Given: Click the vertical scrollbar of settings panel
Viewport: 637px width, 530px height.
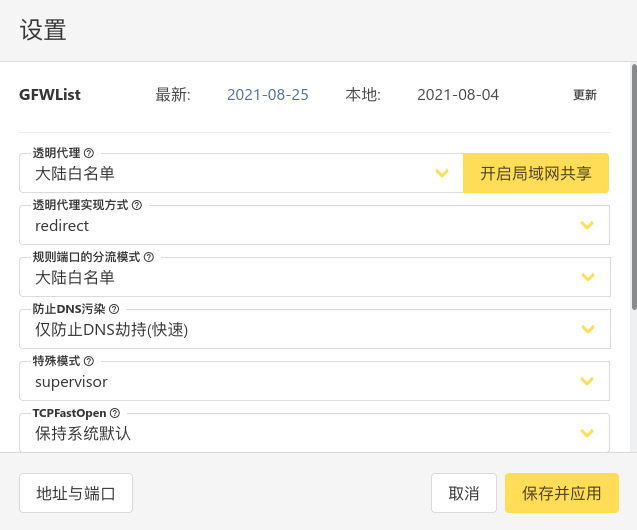Looking at the screenshot, I should pos(633,187).
